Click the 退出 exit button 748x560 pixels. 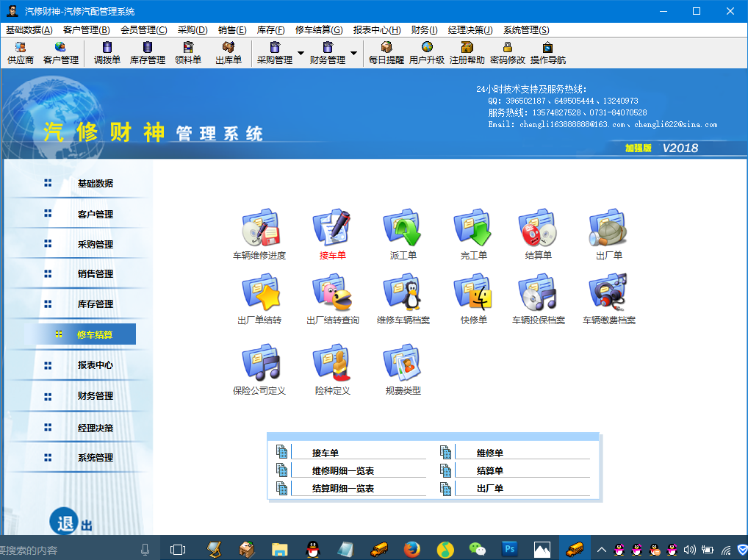pyautogui.click(x=71, y=522)
